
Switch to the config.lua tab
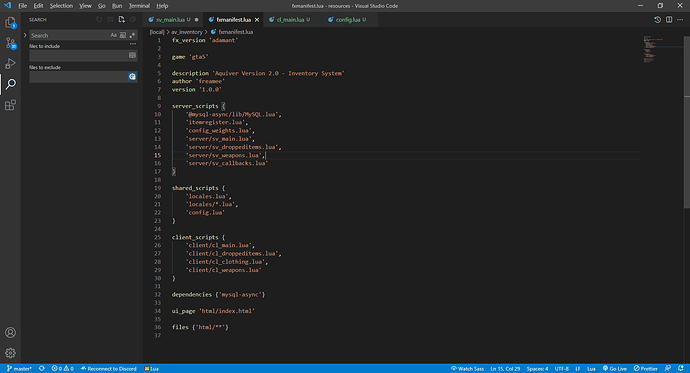(x=350, y=20)
